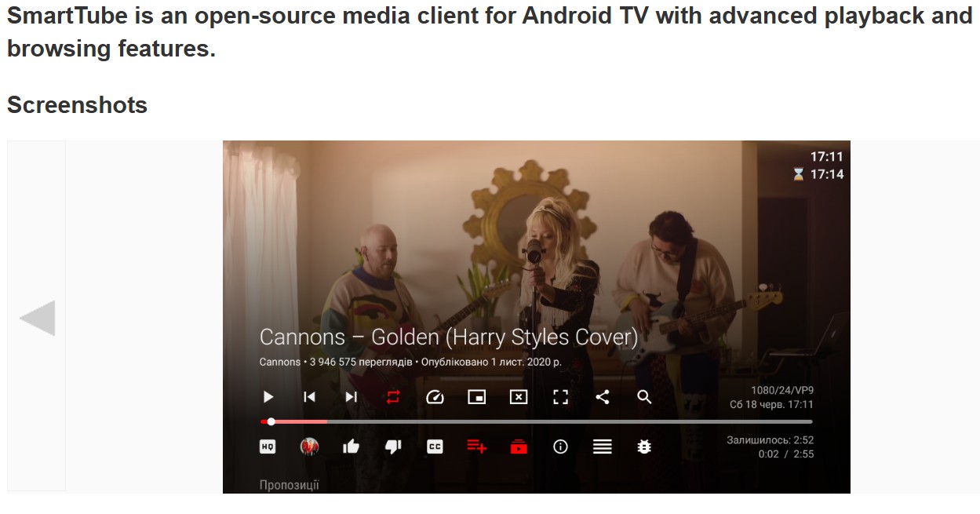Enable picture-in-picture mode icon

(477, 397)
